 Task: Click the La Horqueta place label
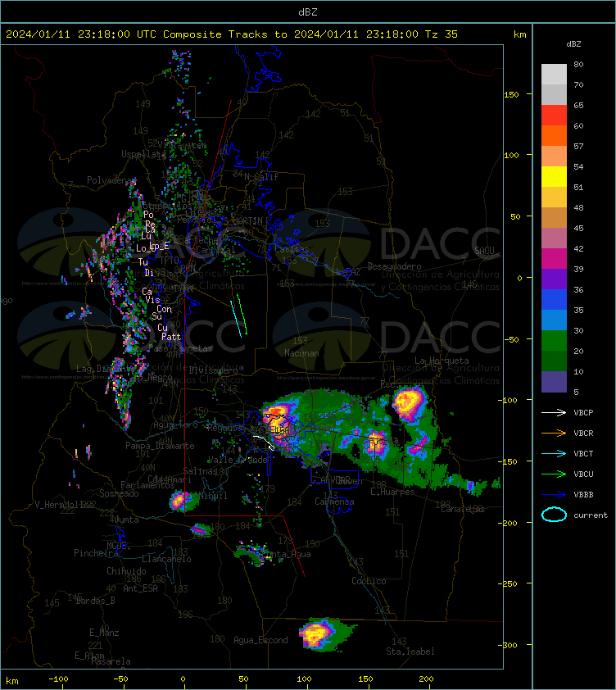tap(442, 361)
